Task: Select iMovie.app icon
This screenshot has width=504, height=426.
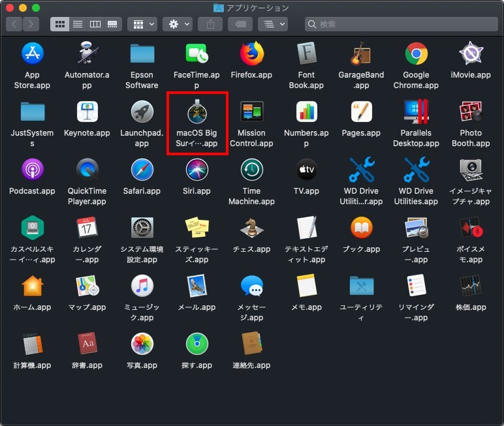Action: tap(471, 53)
